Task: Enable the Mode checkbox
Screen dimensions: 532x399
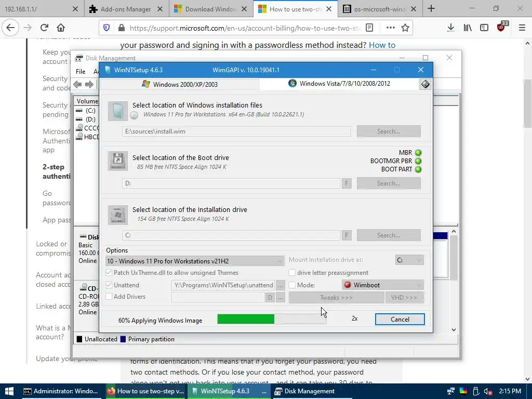Action: 292,285
